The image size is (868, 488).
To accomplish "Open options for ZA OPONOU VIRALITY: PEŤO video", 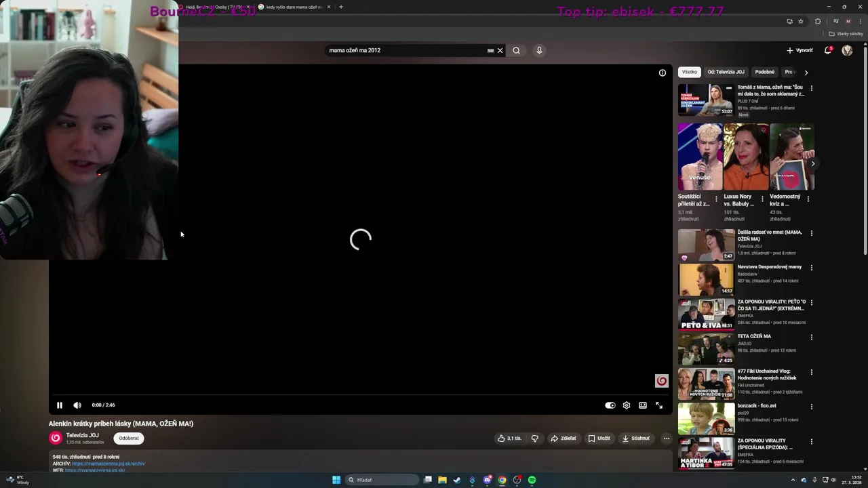I will coord(812,302).
